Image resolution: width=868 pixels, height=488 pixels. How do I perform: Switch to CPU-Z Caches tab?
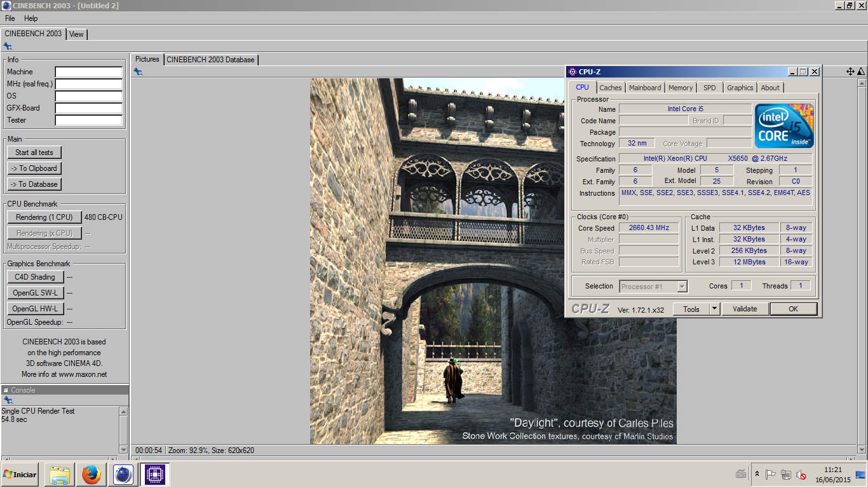[611, 88]
